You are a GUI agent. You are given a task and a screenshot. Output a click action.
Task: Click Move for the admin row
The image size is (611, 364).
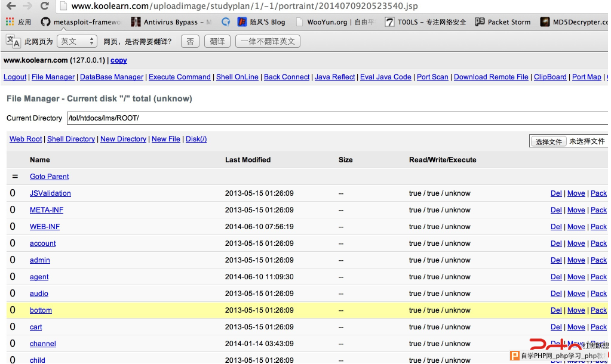coord(576,260)
